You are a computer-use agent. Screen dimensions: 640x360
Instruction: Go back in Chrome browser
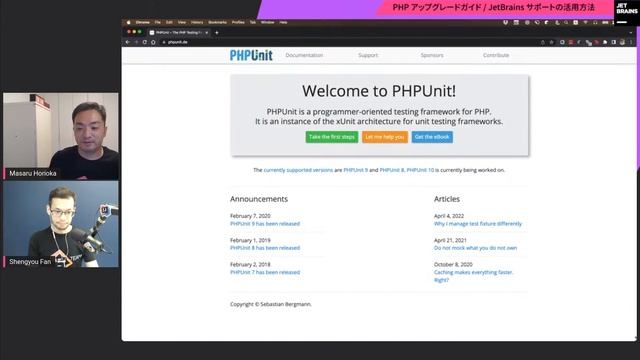coord(128,42)
